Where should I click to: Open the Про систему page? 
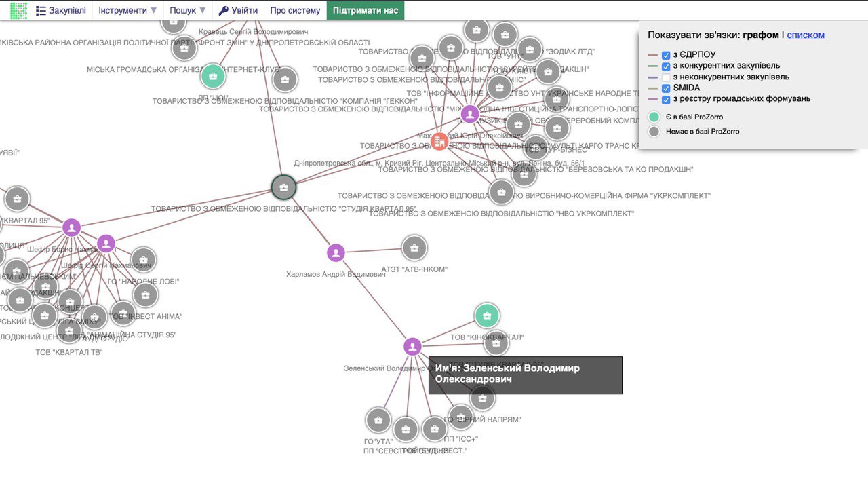click(295, 11)
